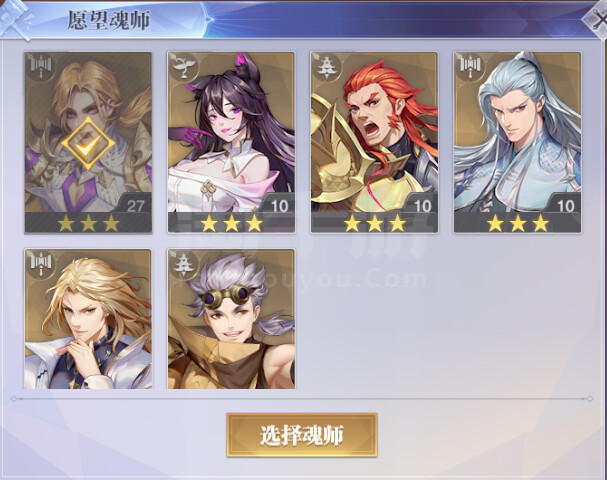Click three-star rating on silver-haired man card
Image resolution: width=607 pixels, height=480 pixels.
[518, 223]
